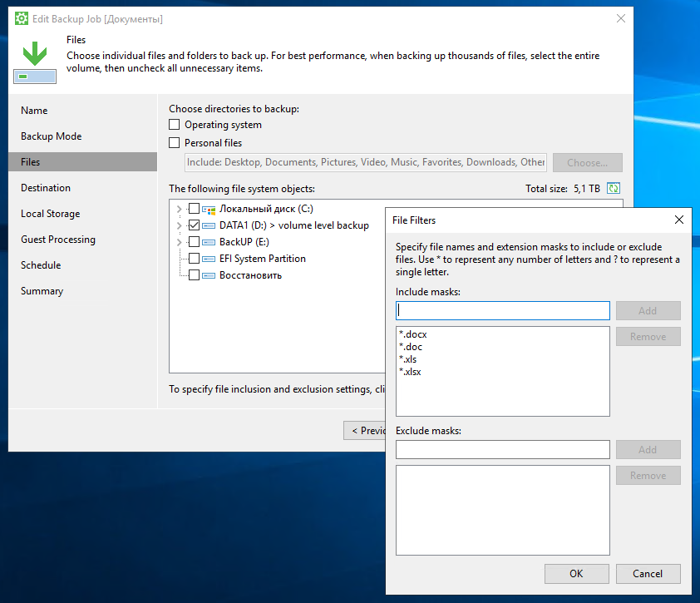Select the *.xls include mask
This screenshot has width=700, height=603.
click(x=408, y=359)
